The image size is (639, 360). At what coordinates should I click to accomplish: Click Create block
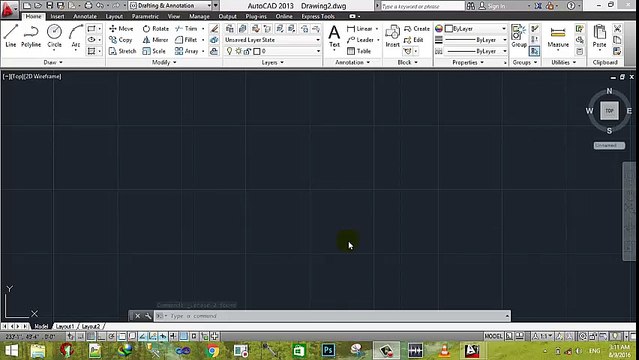[416, 29]
